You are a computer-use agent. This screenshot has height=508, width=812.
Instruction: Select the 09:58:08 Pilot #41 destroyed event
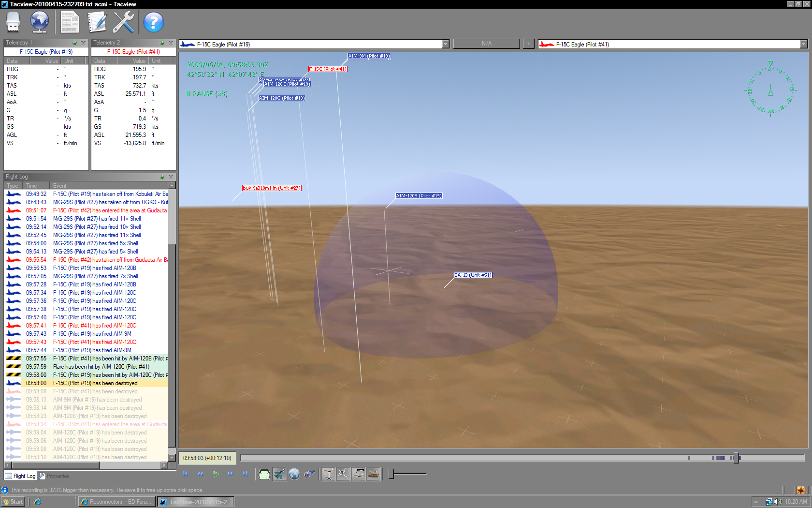(87, 391)
